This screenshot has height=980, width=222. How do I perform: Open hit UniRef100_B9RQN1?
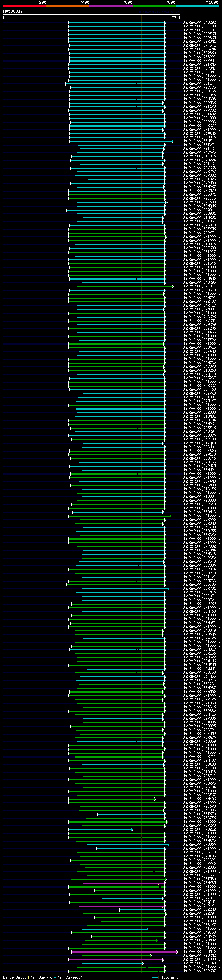(x=199, y=41)
